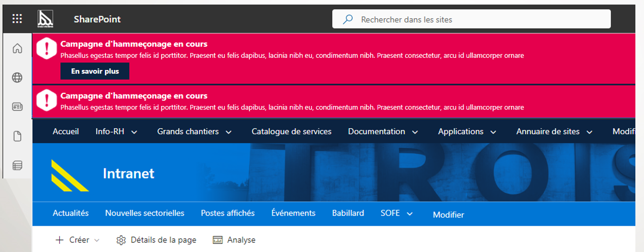
Task: Click the first alert banner warning icon
Action: pos(47,49)
